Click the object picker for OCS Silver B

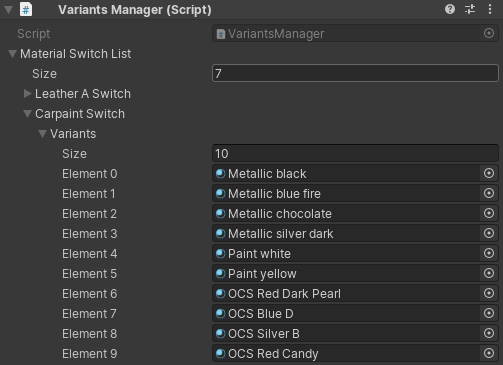tap(489, 333)
